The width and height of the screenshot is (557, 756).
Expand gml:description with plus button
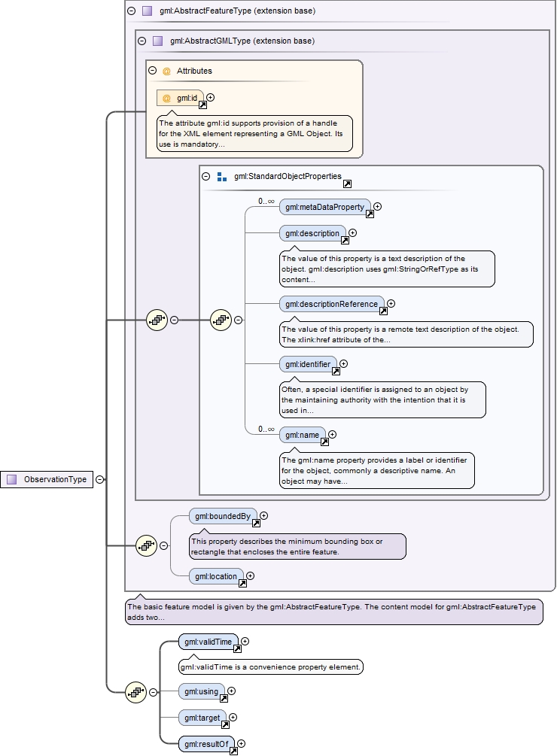352,233
